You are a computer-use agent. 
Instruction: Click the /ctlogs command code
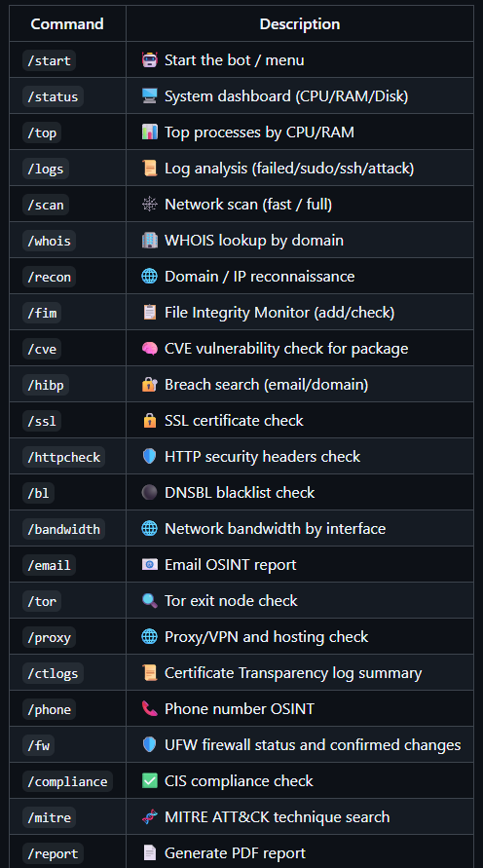[54, 673]
